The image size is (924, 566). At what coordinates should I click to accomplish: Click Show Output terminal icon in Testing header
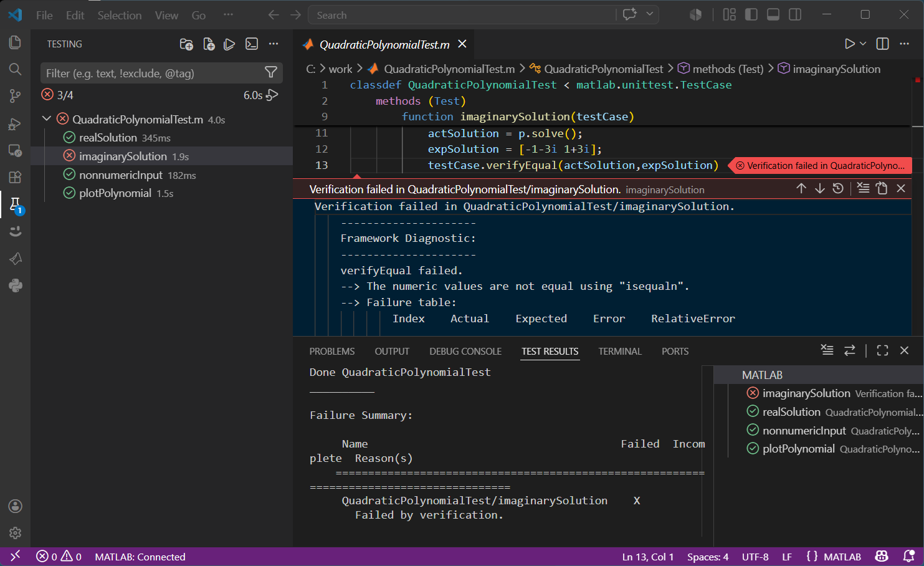(252, 44)
